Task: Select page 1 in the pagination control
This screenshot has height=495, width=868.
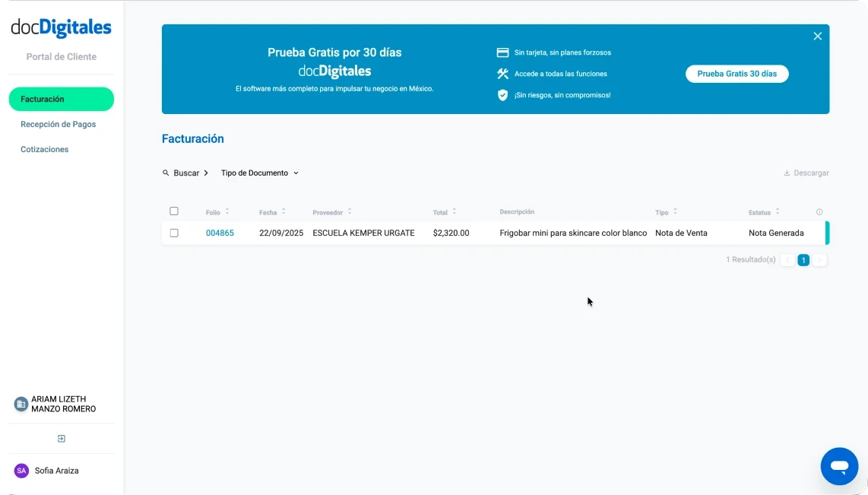Action: tap(803, 259)
